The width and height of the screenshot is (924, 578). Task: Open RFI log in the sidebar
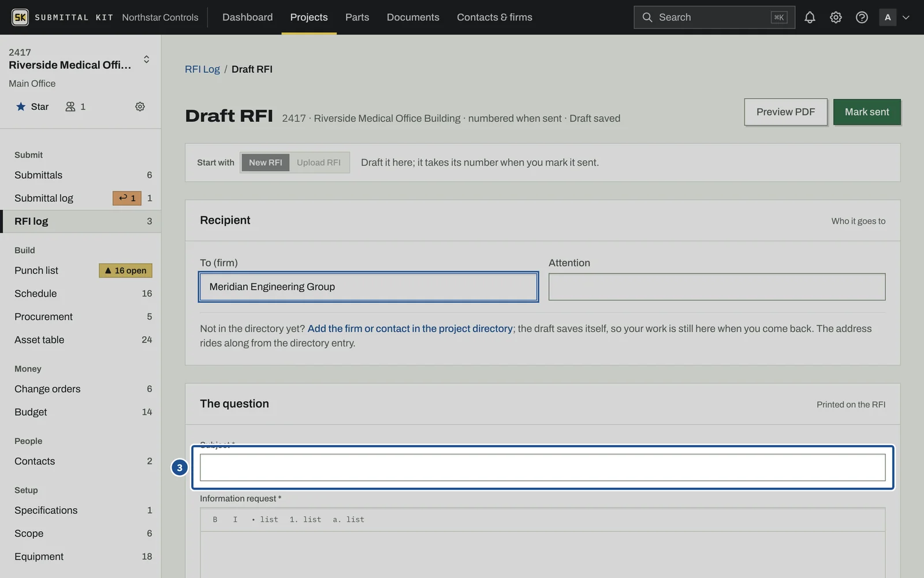pyautogui.click(x=81, y=221)
